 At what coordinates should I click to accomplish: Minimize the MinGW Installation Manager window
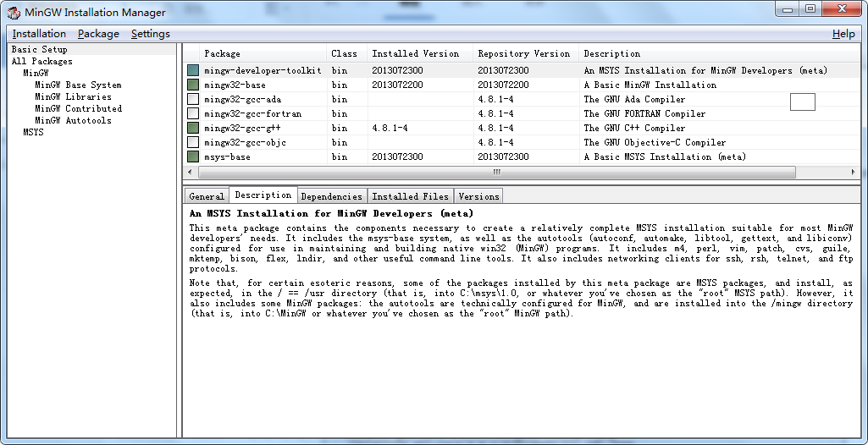[788, 9]
